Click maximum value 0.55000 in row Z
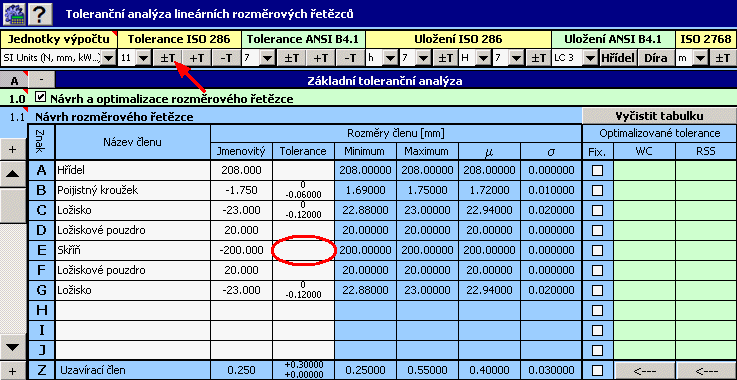Image resolution: width=737 pixels, height=380 pixels. 427,371
